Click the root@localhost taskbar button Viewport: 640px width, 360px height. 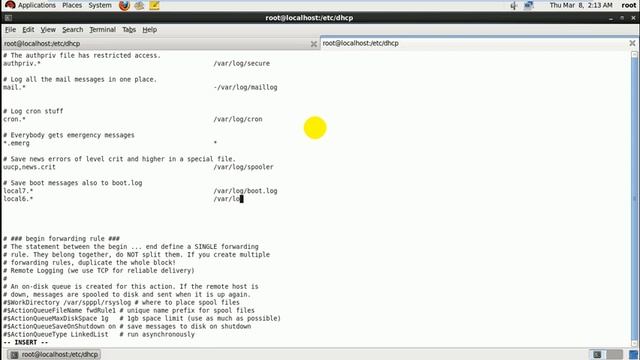tap(54, 354)
